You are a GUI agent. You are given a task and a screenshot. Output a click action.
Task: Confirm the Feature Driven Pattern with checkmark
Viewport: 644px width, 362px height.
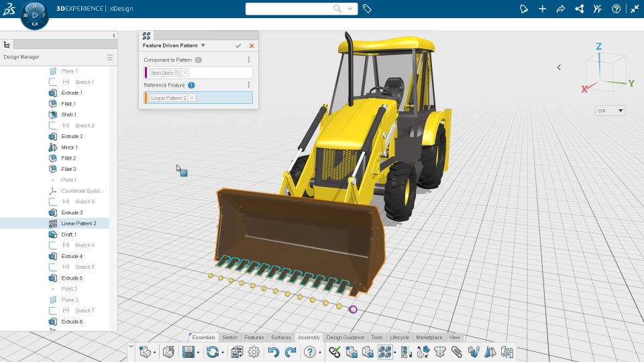coord(238,46)
